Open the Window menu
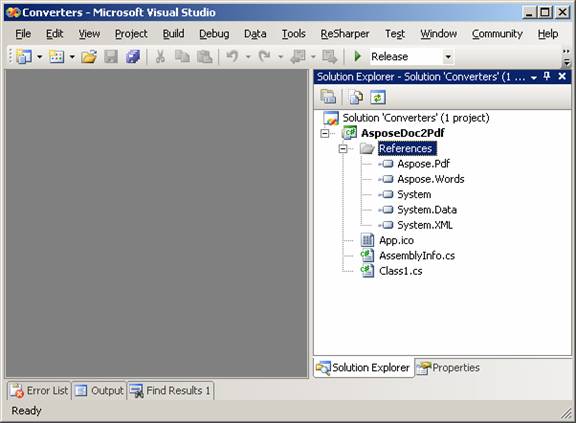This screenshot has width=576, height=423. click(x=439, y=34)
